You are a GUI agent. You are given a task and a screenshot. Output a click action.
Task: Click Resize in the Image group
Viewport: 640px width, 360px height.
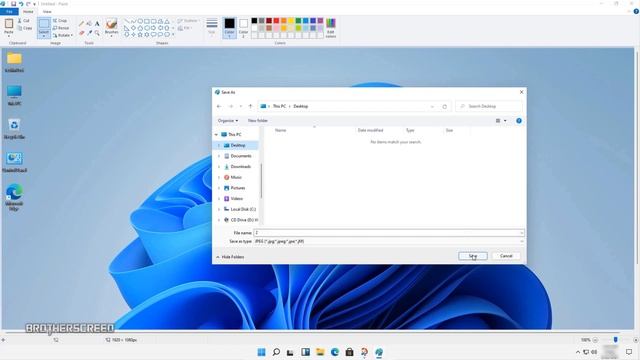pyautogui.click(x=61, y=28)
